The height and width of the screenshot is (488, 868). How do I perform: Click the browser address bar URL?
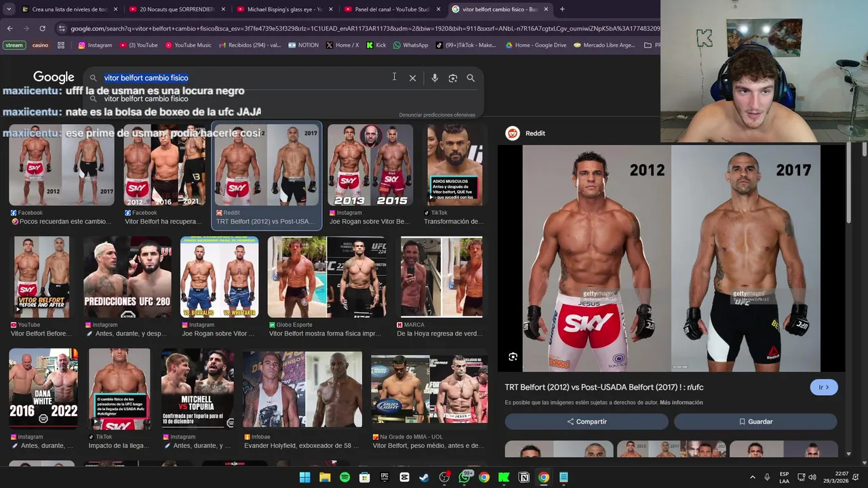[x=365, y=28]
